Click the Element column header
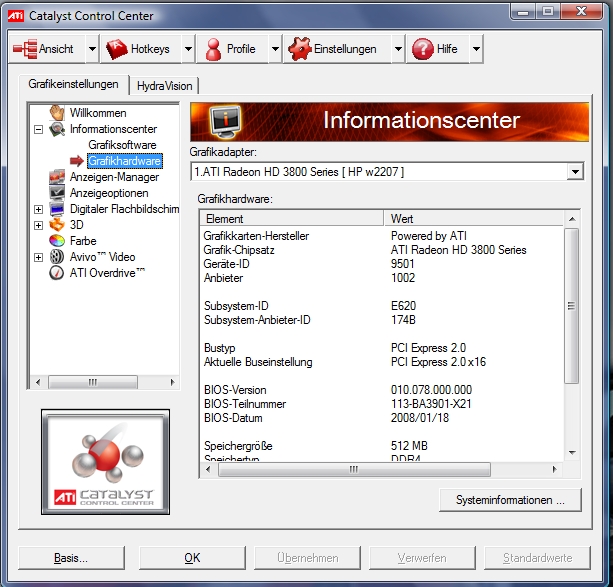613x587 pixels. [x=292, y=219]
